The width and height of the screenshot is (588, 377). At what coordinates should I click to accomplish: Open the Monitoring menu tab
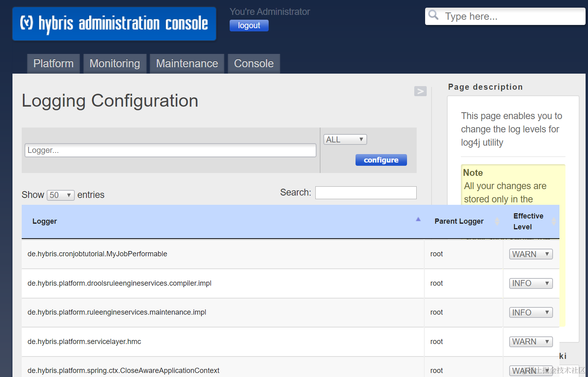point(115,64)
